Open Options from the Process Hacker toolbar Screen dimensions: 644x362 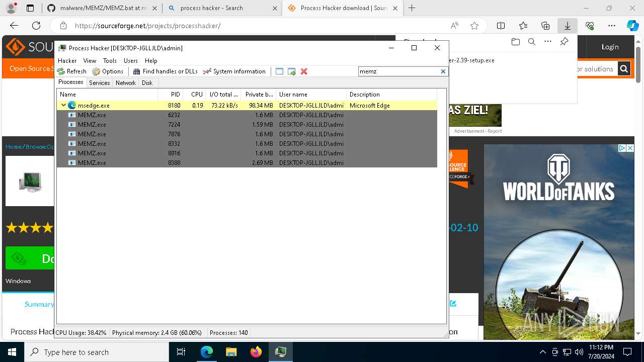click(108, 71)
